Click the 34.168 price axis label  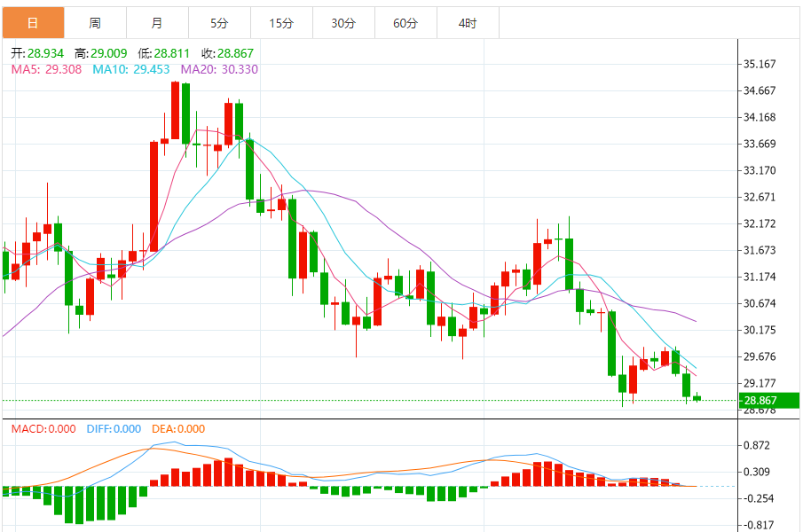[x=760, y=117]
